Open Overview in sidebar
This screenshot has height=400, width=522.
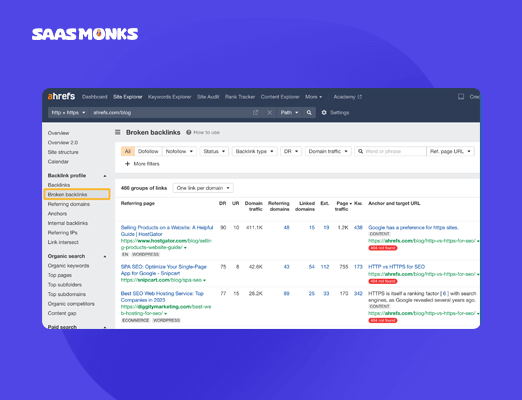pyautogui.click(x=58, y=133)
